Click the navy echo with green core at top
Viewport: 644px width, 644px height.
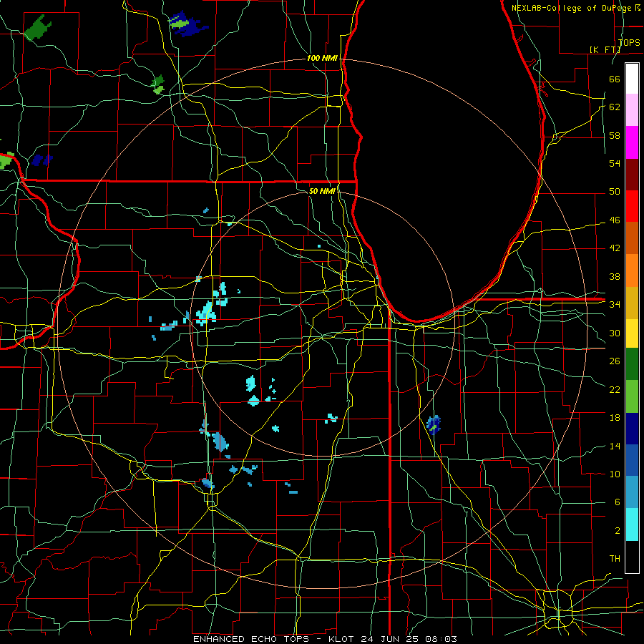[187, 24]
